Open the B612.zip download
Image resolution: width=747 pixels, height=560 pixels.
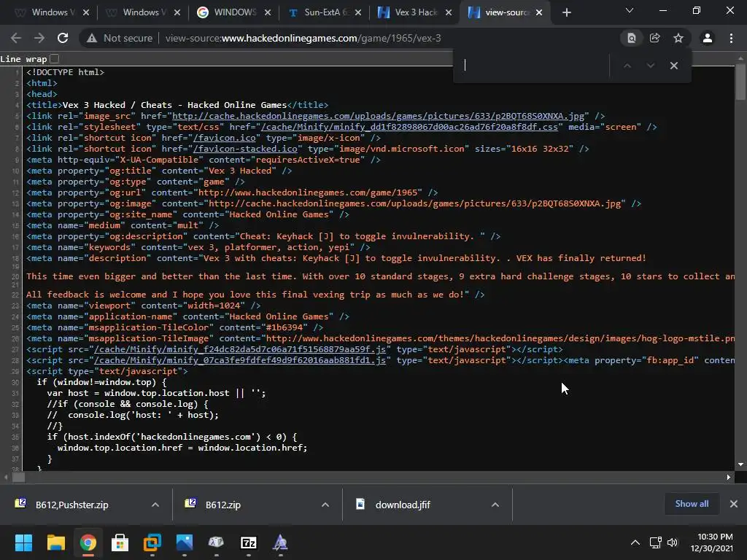222,505
